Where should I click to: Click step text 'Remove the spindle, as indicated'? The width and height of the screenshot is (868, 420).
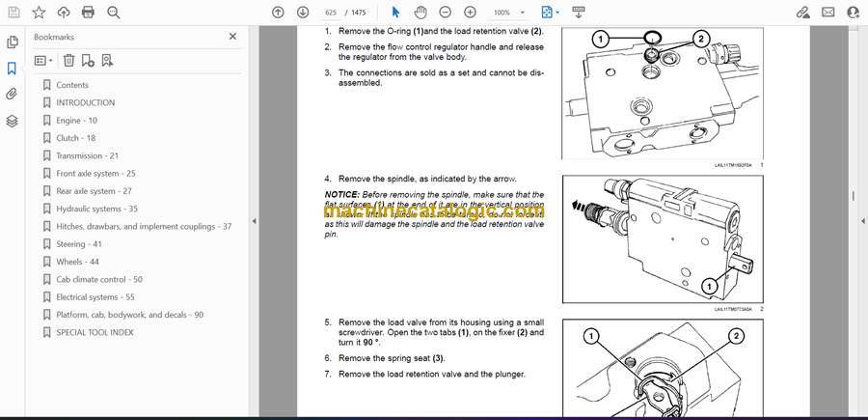427,179
